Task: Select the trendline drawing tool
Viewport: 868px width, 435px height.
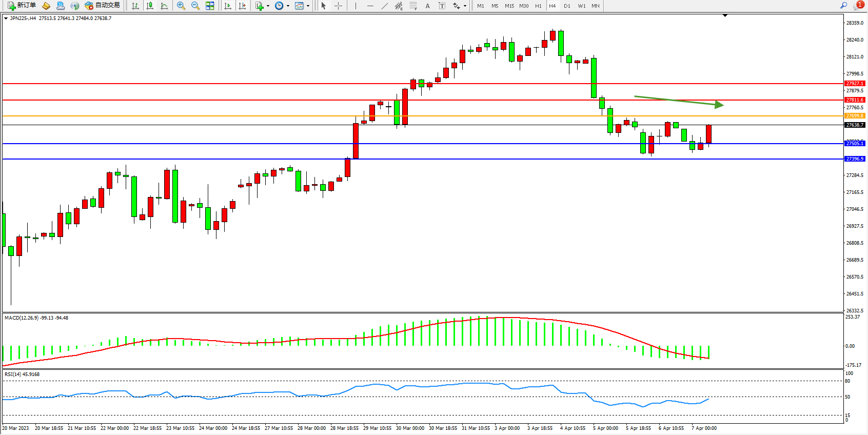Action: (384, 6)
